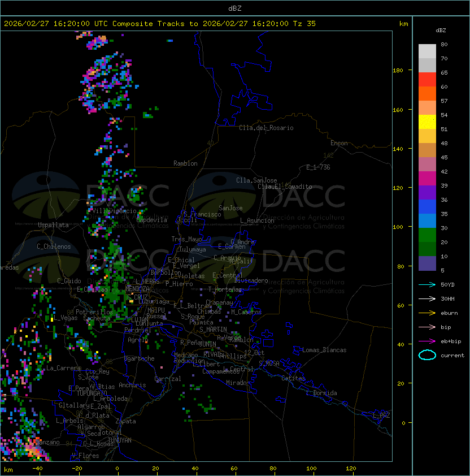
Task: Click the white 30HM arrow icon
Action: click(427, 298)
